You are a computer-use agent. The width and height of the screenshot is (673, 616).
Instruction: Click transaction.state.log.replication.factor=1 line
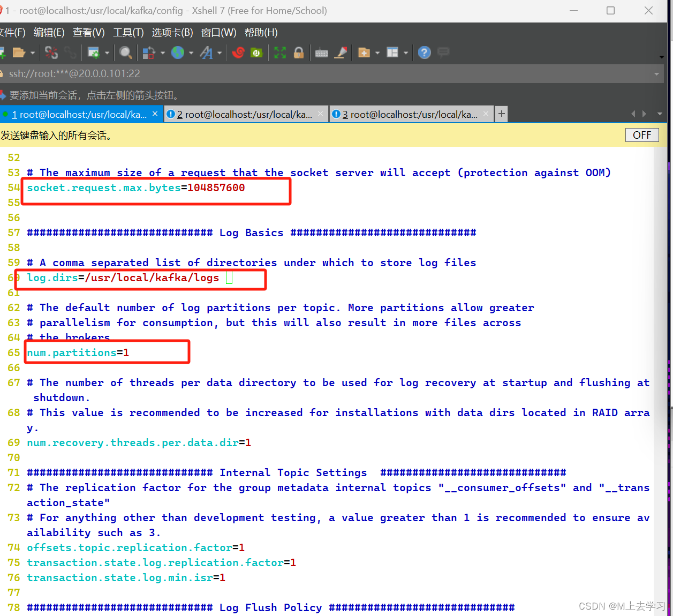[x=162, y=562]
